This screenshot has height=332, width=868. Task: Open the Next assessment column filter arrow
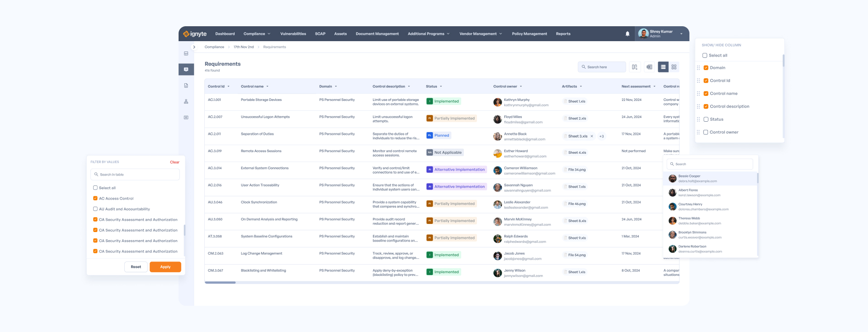point(655,86)
